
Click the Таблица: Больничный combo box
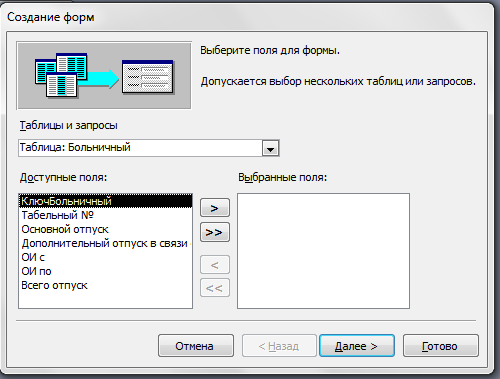click(149, 148)
